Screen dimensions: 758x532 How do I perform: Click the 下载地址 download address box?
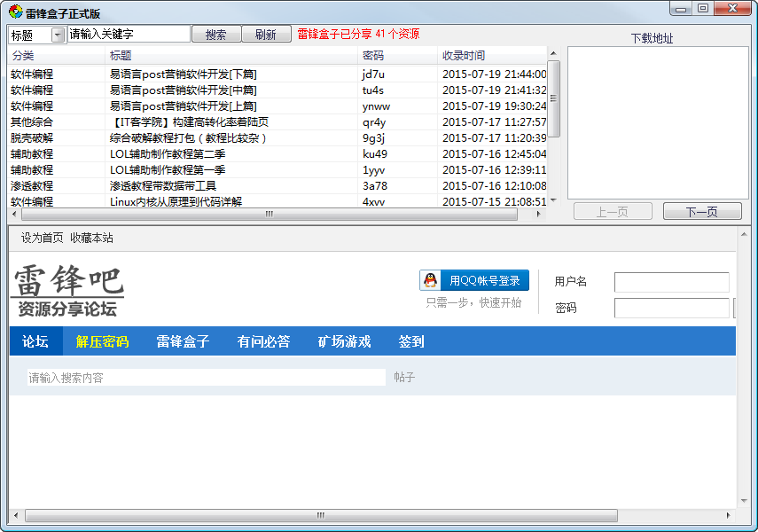[658, 123]
